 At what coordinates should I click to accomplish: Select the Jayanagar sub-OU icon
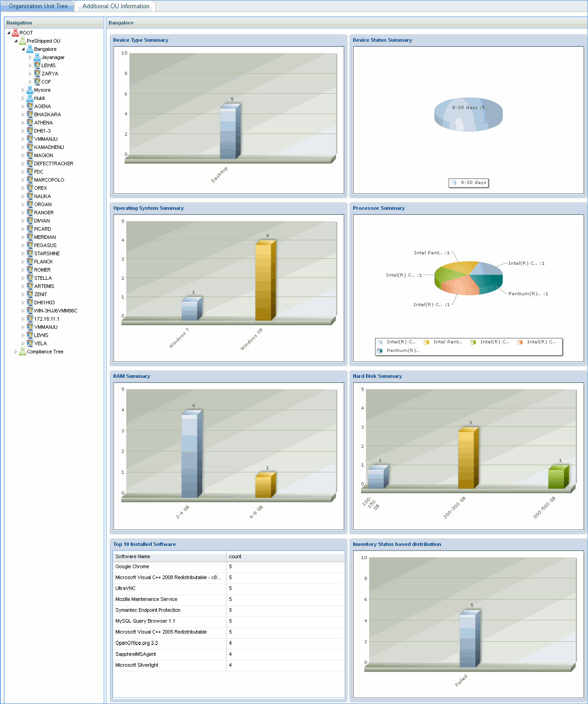pos(37,57)
